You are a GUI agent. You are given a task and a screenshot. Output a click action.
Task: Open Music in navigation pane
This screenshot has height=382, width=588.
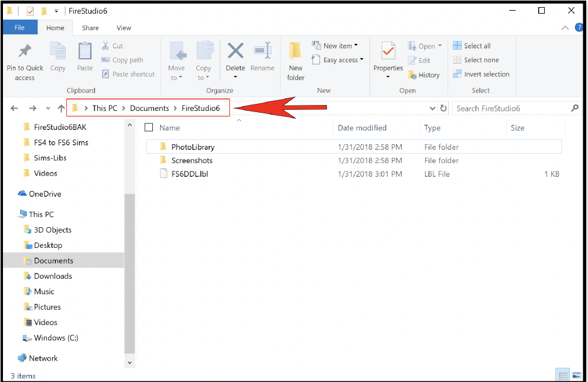pyautogui.click(x=44, y=292)
